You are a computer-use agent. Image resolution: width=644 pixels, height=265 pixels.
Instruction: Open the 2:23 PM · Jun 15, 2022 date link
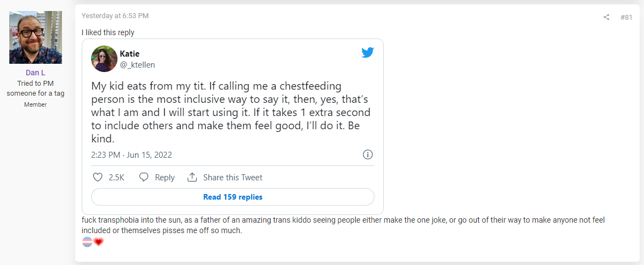[131, 155]
